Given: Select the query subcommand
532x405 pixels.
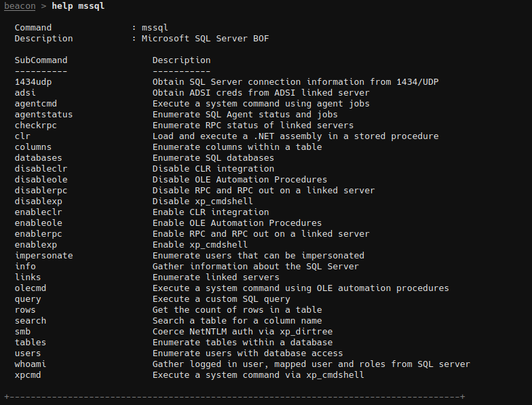Looking at the screenshot, I should pos(28,299).
